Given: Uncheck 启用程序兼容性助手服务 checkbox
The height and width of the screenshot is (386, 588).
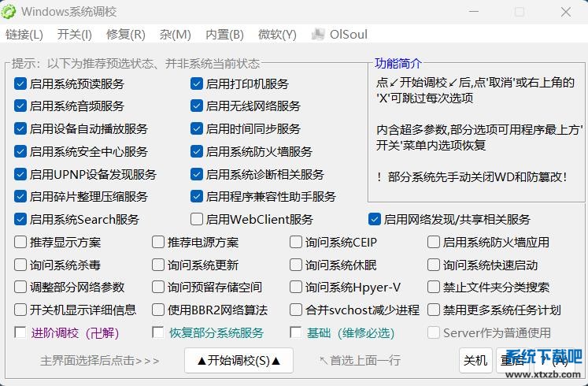Looking at the screenshot, I should 197,196.
